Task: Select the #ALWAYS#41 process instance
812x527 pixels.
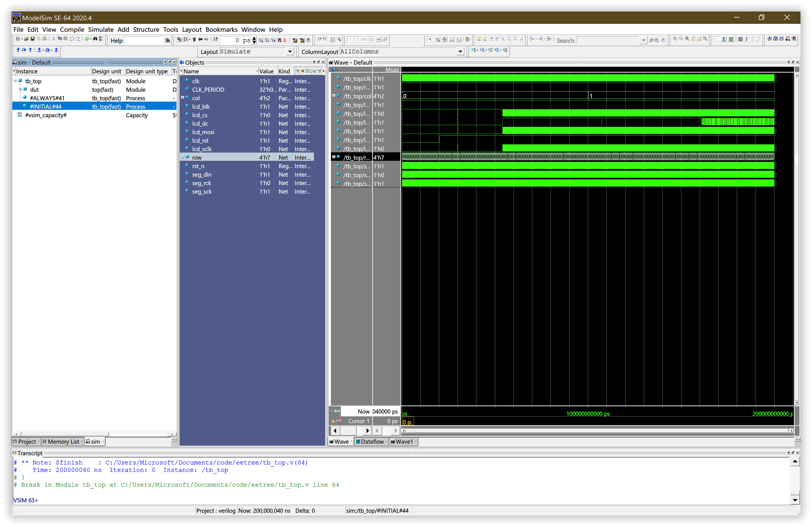Action: 47,98
